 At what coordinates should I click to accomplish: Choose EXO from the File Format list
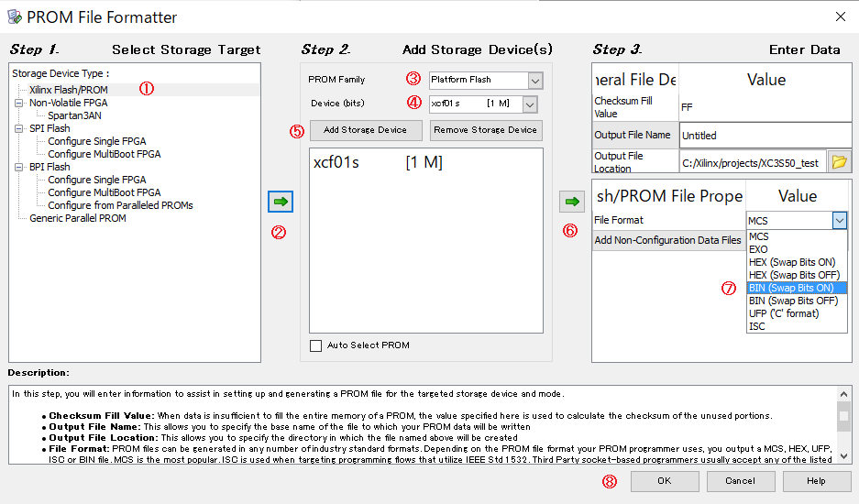797,249
